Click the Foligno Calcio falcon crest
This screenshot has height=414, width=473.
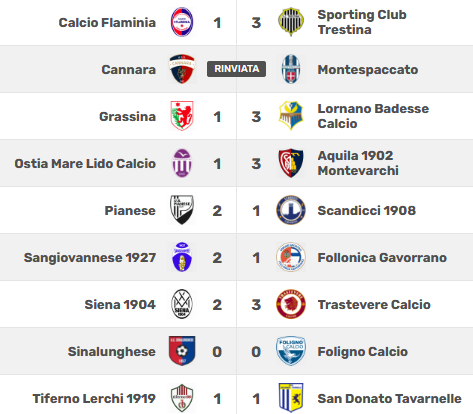coord(291,351)
